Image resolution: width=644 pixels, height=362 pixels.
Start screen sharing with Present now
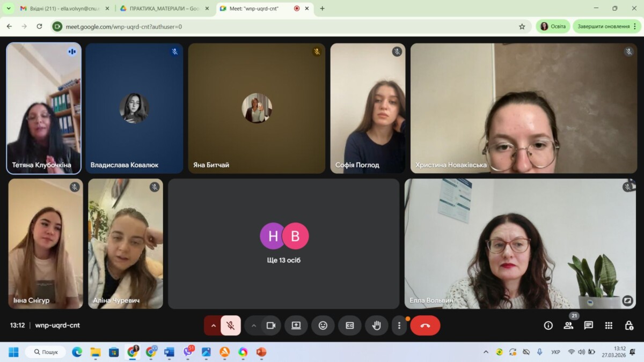pyautogui.click(x=296, y=326)
